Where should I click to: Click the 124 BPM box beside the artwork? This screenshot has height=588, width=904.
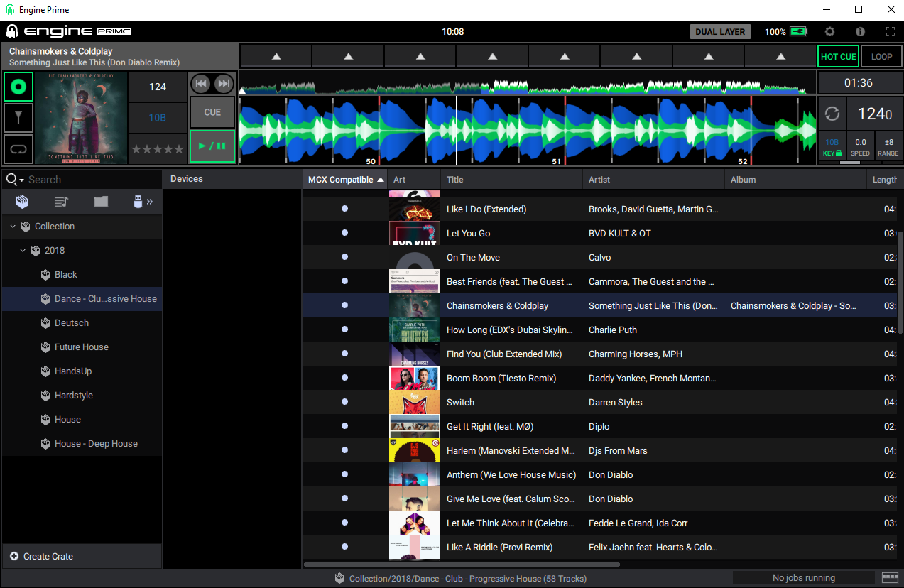click(158, 87)
